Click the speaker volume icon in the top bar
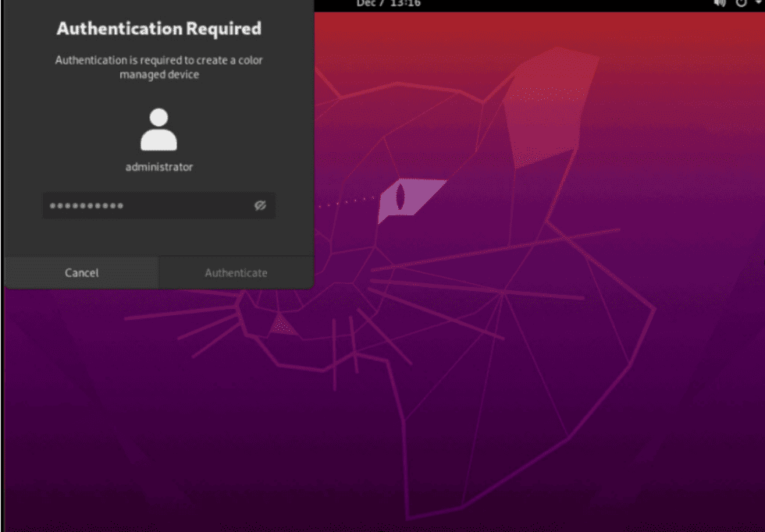The width and height of the screenshot is (765, 532). click(x=720, y=4)
